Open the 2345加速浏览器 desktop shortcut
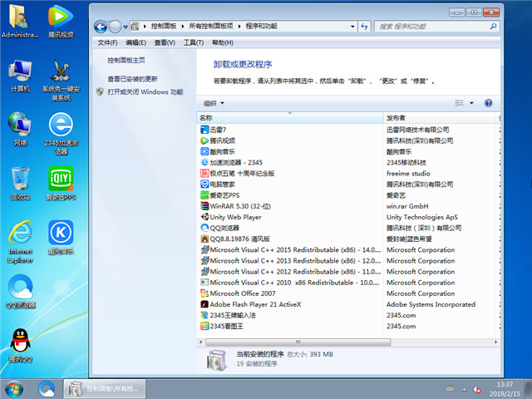Viewport: 532px width, 399px height. tap(61, 134)
